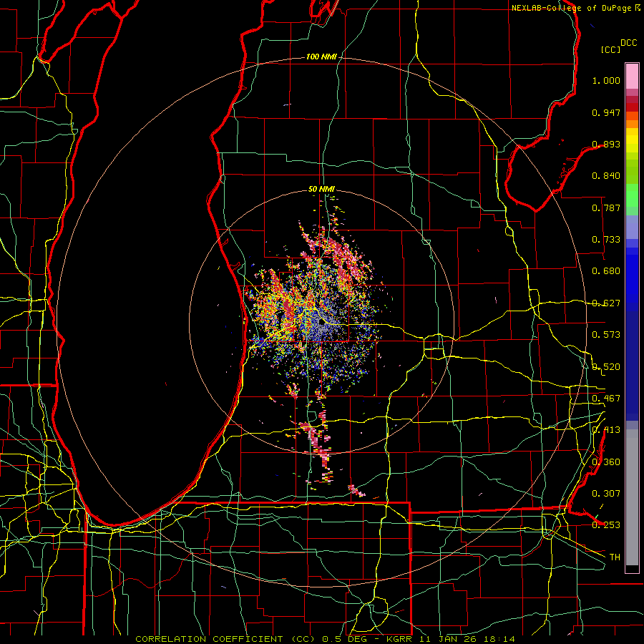Click the 0.787 legend value
644x644 pixels.
606,208
